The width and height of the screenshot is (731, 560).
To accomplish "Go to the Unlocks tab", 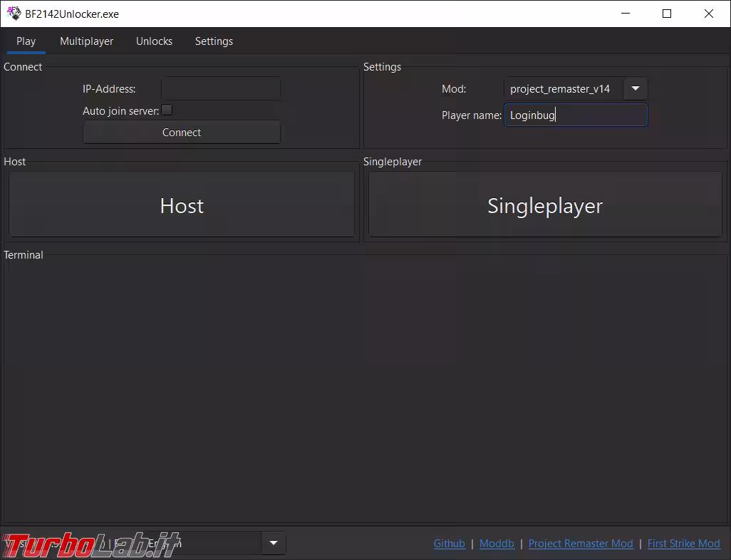I will [x=154, y=41].
